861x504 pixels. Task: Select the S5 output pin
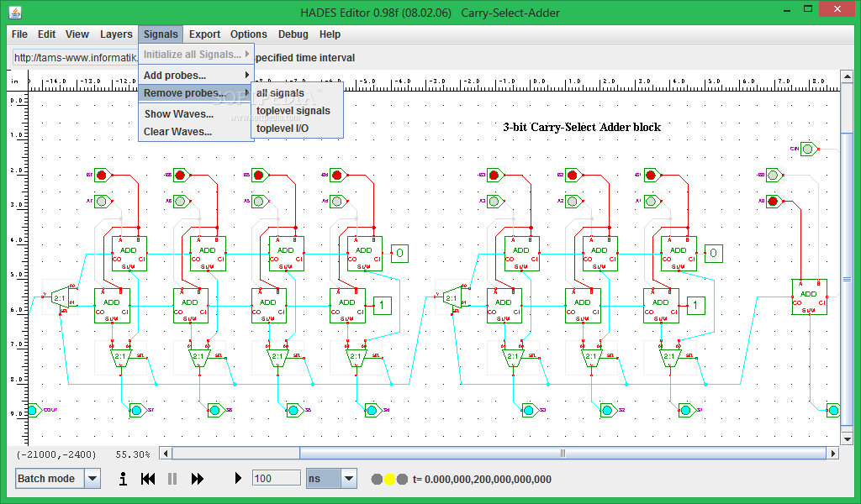coord(295,410)
